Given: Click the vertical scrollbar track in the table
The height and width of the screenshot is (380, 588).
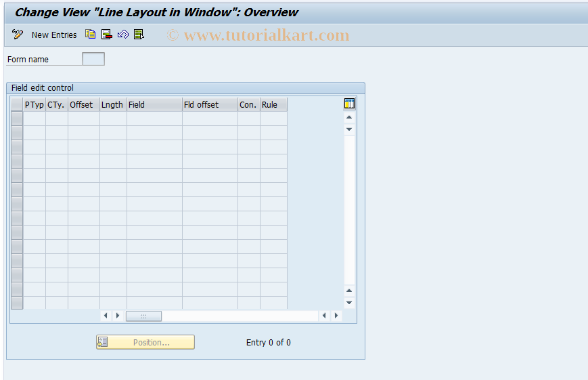Looking at the screenshot, I should click(x=349, y=210).
